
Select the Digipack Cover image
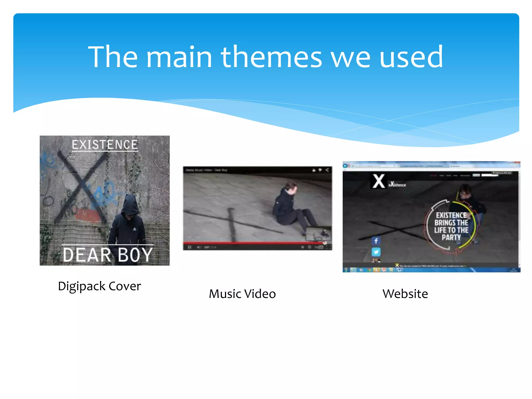tap(105, 200)
